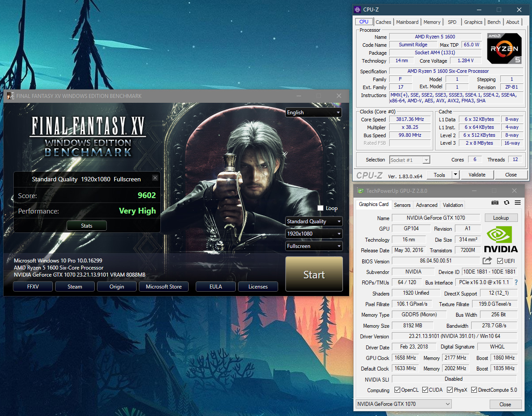Image resolution: width=532 pixels, height=416 pixels.
Task: Click the CPU-Z title bar app icon
Action: [357, 9]
